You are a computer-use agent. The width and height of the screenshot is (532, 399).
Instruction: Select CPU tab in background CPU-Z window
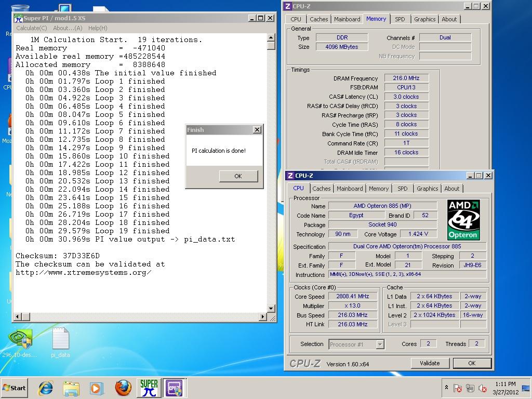coord(296,19)
